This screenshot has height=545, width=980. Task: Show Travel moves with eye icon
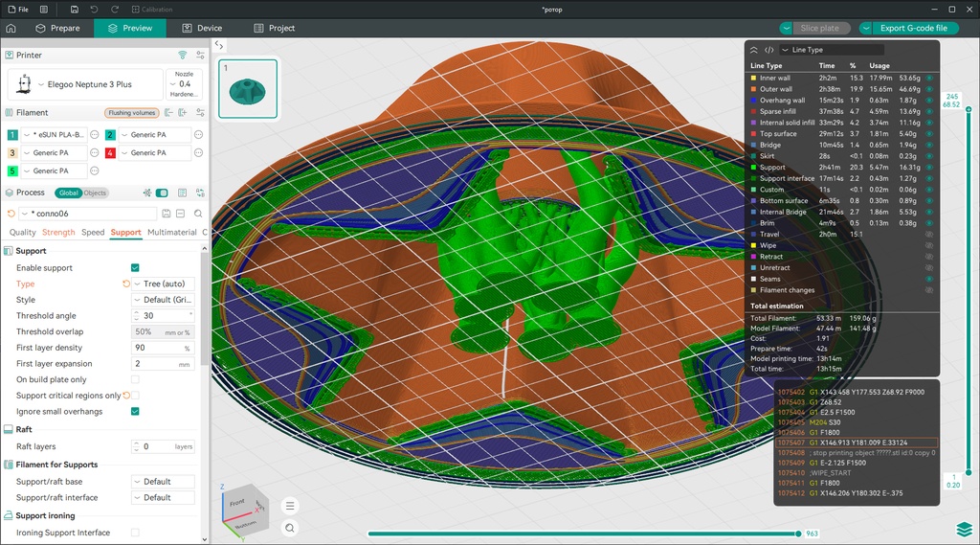click(929, 234)
